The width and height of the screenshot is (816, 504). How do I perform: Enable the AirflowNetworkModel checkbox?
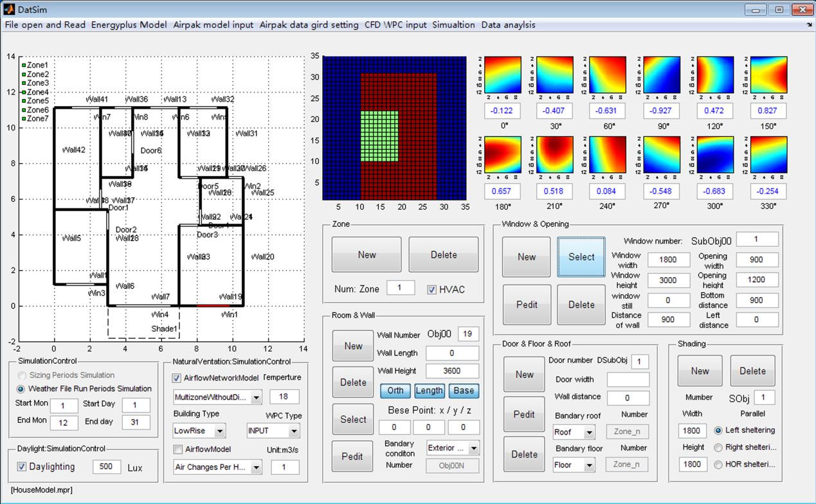coord(177,378)
